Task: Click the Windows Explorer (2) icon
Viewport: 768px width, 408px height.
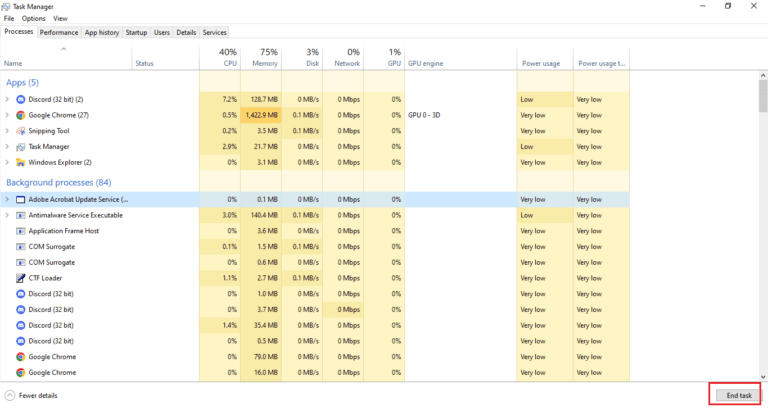Action: click(21, 162)
